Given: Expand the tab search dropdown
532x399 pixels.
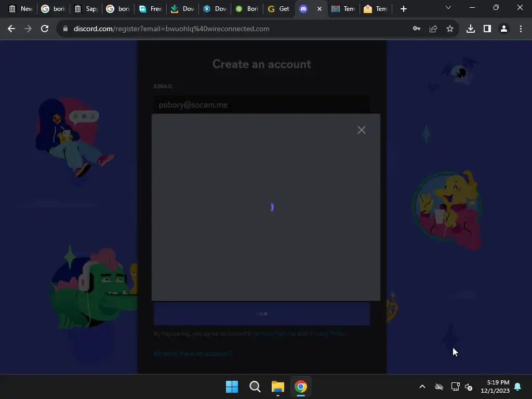Looking at the screenshot, I should (448, 7).
